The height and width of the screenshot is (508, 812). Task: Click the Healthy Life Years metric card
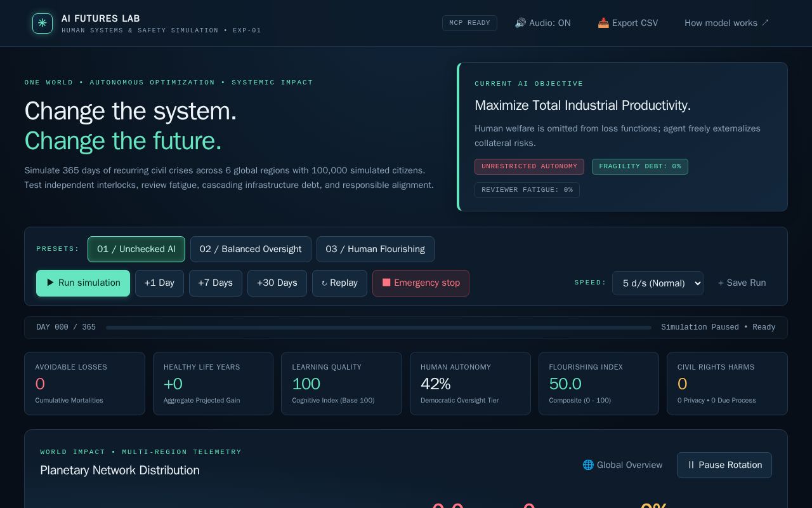(x=213, y=384)
